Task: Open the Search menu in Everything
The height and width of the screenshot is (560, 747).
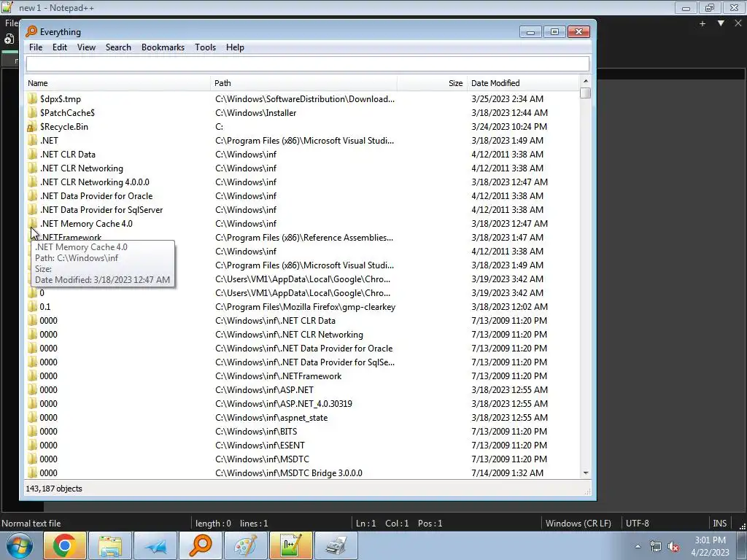Action: tap(118, 47)
